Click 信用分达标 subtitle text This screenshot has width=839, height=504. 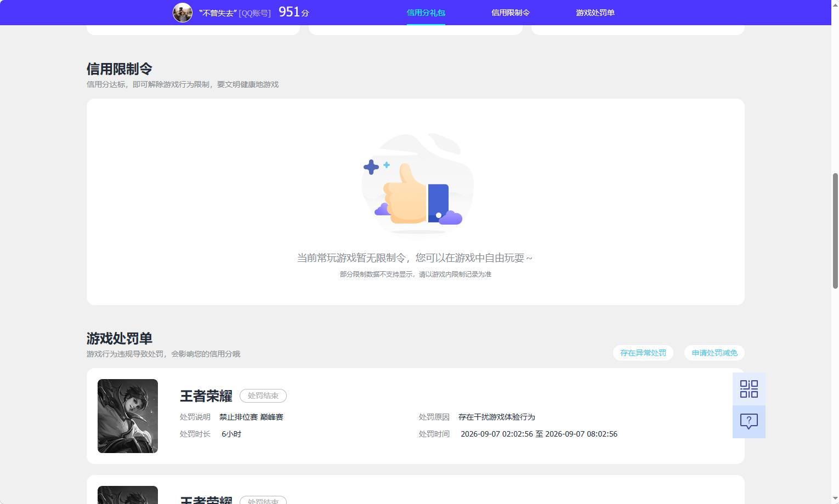[x=183, y=84]
